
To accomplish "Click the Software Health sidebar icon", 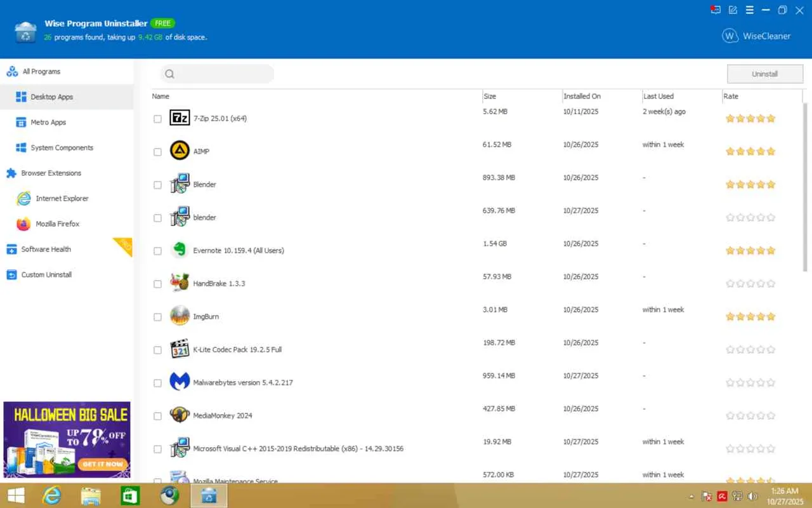I will pyautogui.click(x=11, y=250).
